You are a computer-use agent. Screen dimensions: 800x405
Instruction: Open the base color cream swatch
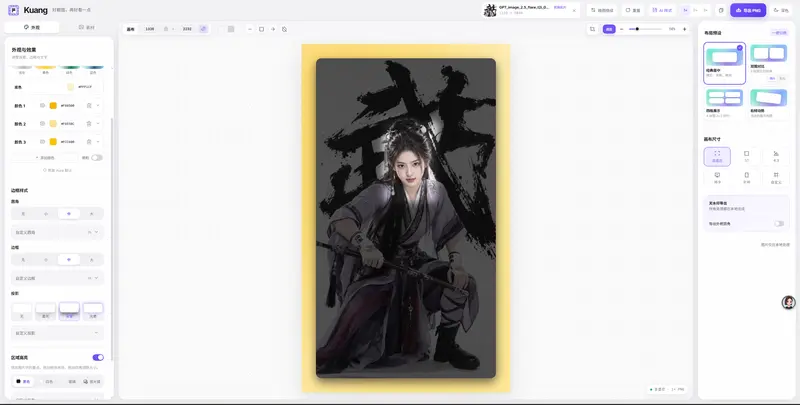(x=70, y=87)
